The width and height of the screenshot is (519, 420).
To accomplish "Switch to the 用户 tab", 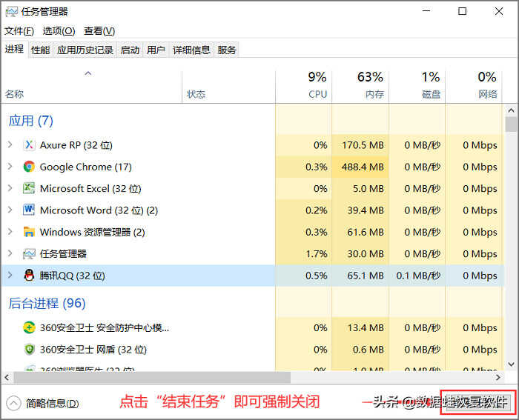I will (x=156, y=50).
